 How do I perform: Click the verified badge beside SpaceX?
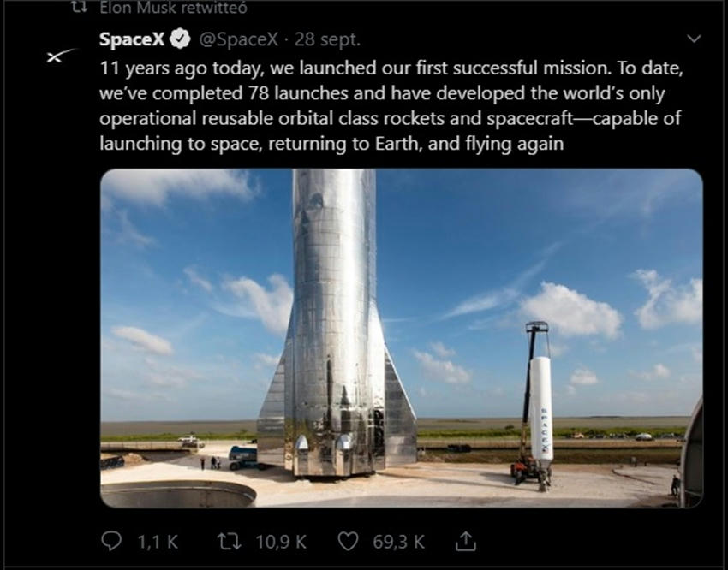click(181, 39)
